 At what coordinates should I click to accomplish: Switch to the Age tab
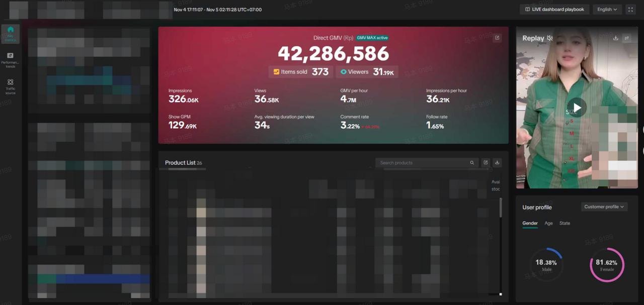[x=548, y=223]
